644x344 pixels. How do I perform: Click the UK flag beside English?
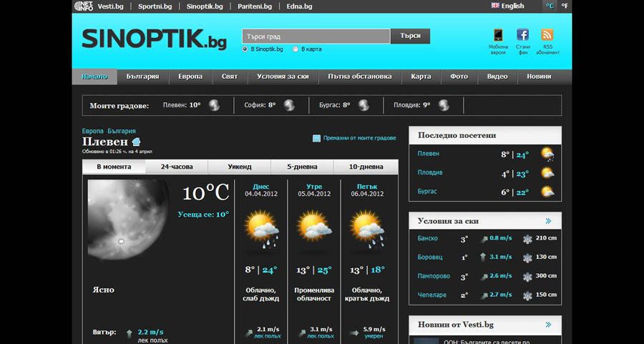[495, 6]
